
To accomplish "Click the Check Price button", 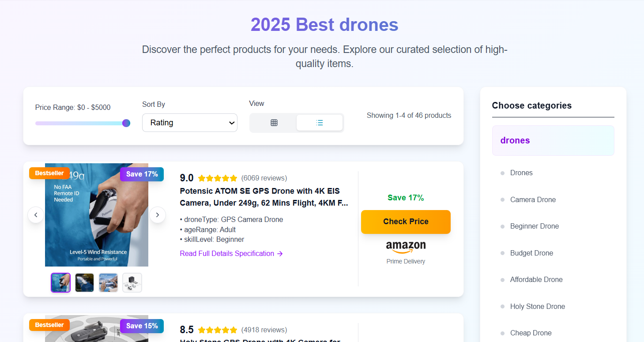I will (x=405, y=222).
